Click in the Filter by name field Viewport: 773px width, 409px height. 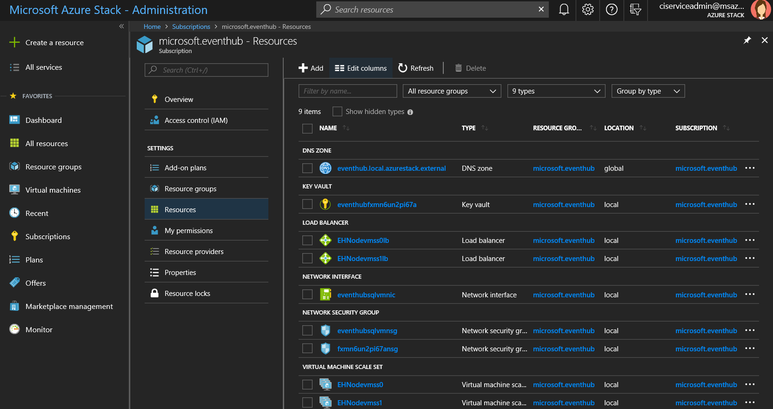pos(348,91)
